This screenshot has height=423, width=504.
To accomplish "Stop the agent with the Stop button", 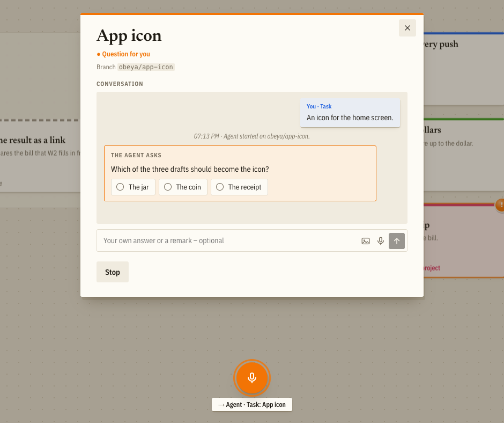I will [x=113, y=272].
